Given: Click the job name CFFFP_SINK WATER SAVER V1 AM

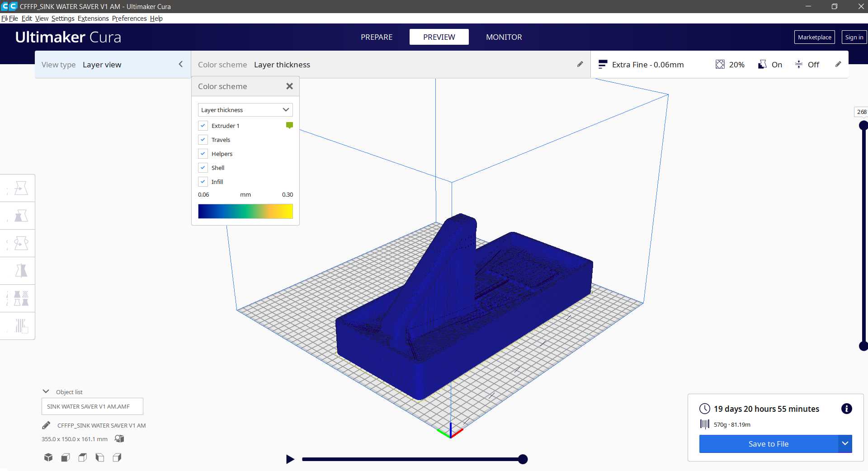Looking at the screenshot, I should 102,425.
